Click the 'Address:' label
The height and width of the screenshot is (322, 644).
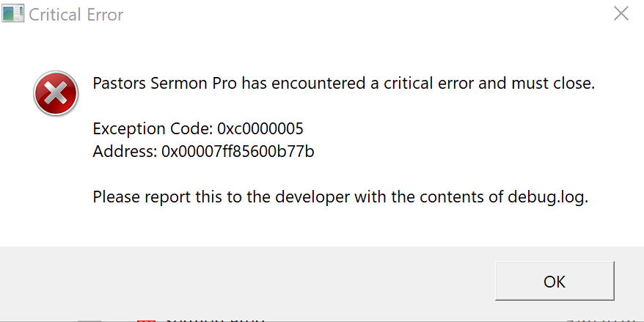(125, 152)
